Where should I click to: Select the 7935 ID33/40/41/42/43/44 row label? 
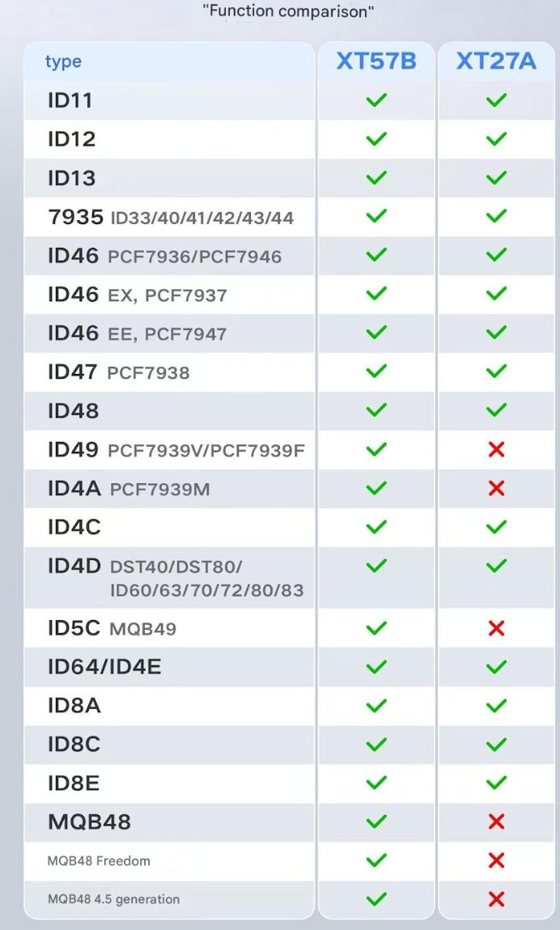(170, 217)
